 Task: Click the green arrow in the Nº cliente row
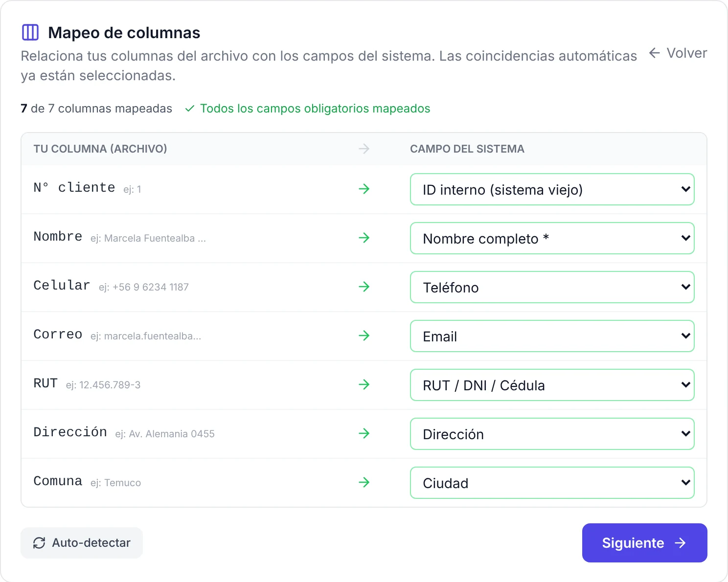point(364,189)
